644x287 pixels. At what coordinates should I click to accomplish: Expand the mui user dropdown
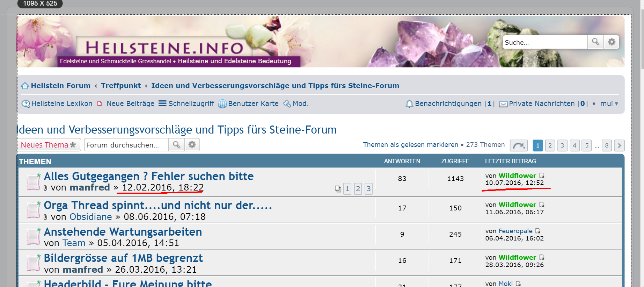click(x=609, y=104)
